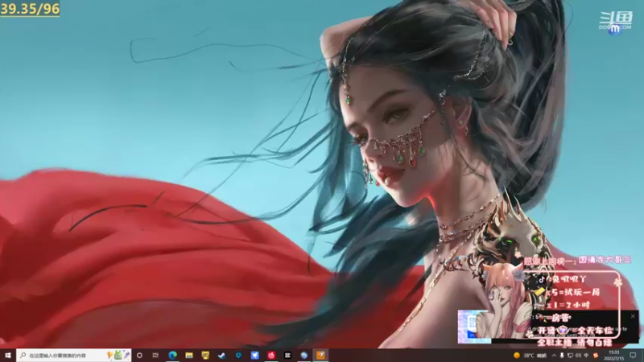Screen dimensions: 644x362
Task: Open the Sogou input method tray icon
Action: point(596,356)
